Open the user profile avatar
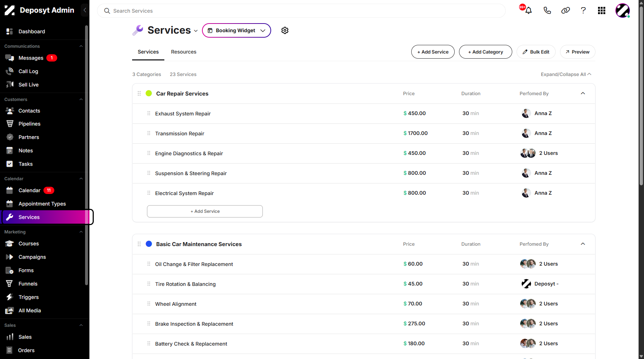The height and width of the screenshot is (359, 644). [623, 10]
